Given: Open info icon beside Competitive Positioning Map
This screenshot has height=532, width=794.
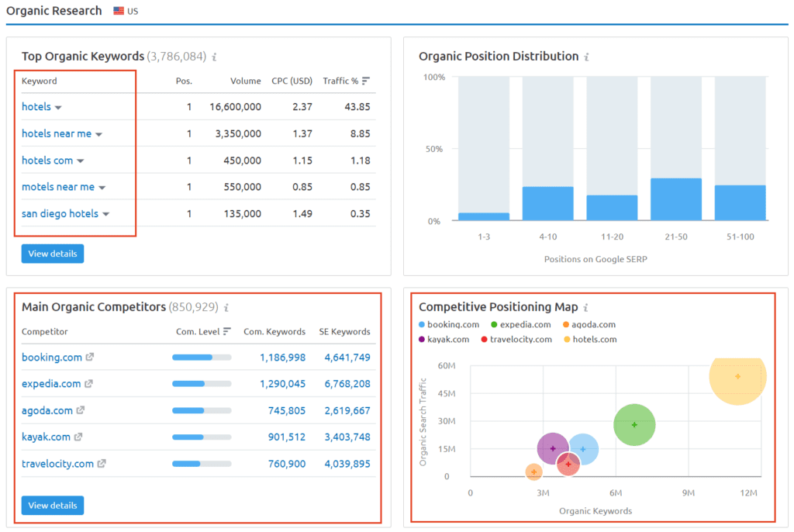Looking at the screenshot, I should coord(585,308).
